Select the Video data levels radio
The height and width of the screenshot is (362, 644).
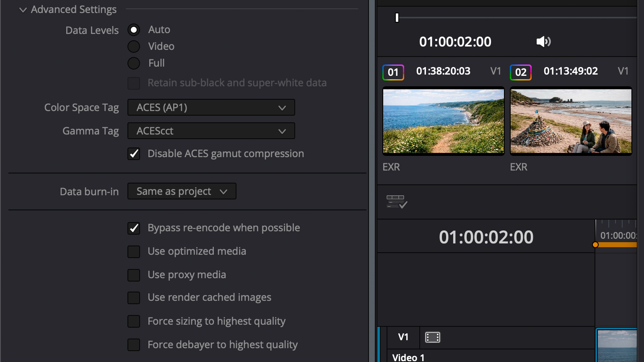(x=134, y=47)
